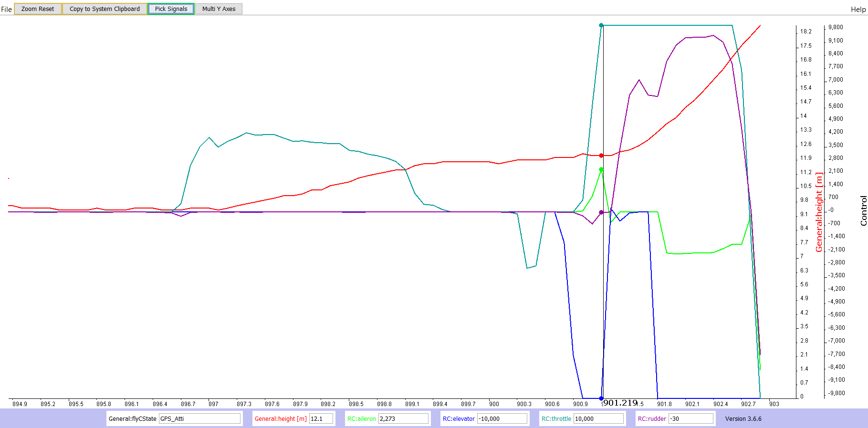Select the General:height value field
Viewport: 868px width, 428px height.
tap(321, 418)
